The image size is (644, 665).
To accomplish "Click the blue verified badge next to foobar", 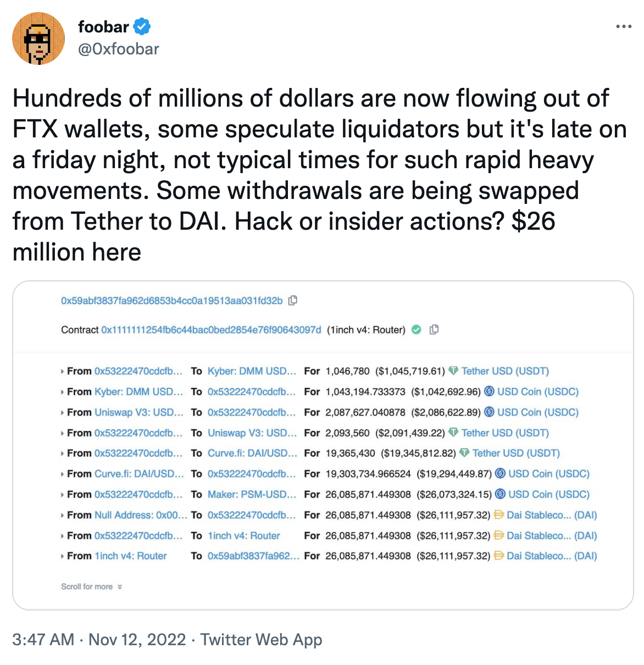I will click(142, 26).
